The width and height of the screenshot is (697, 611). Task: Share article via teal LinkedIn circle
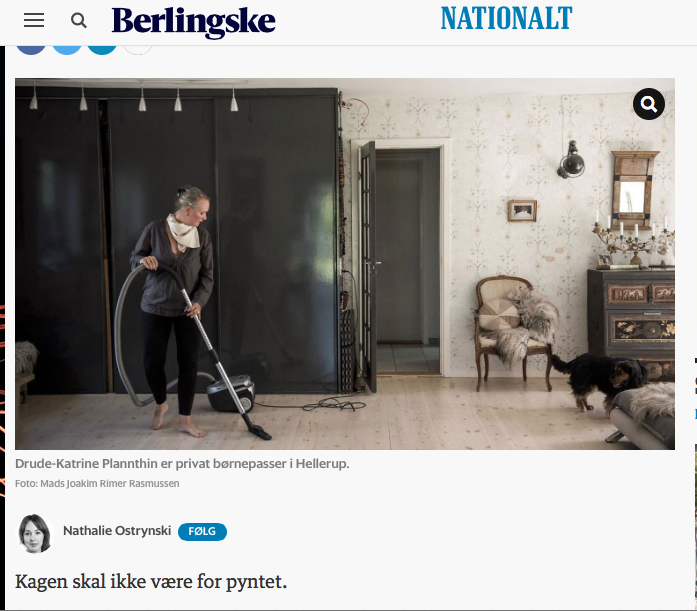pos(102,48)
